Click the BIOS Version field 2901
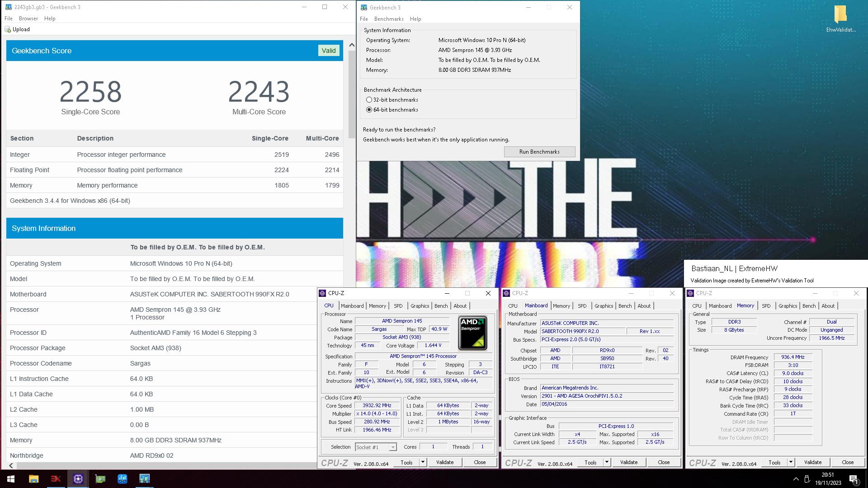The height and width of the screenshot is (488, 868). [x=607, y=396]
